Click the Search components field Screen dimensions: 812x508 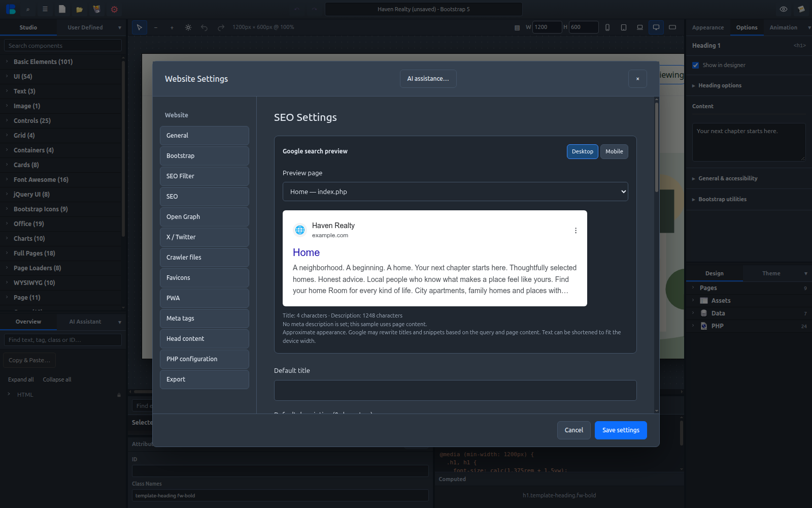pyautogui.click(x=63, y=46)
